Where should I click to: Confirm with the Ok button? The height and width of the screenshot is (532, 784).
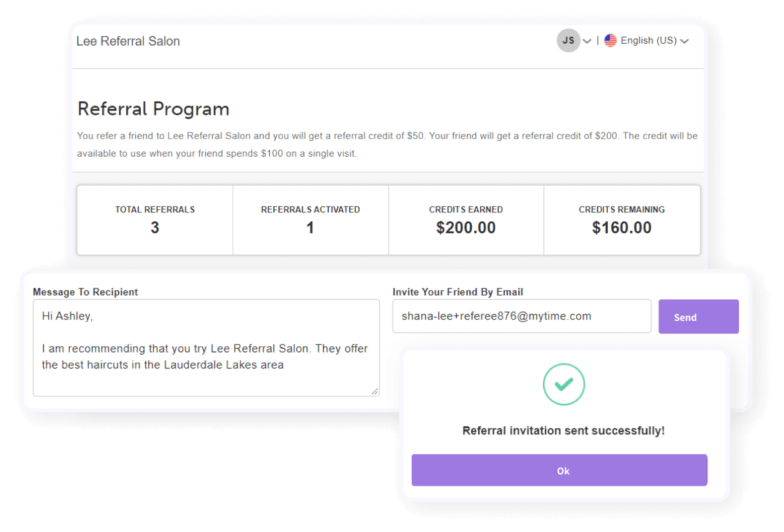(559, 470)
